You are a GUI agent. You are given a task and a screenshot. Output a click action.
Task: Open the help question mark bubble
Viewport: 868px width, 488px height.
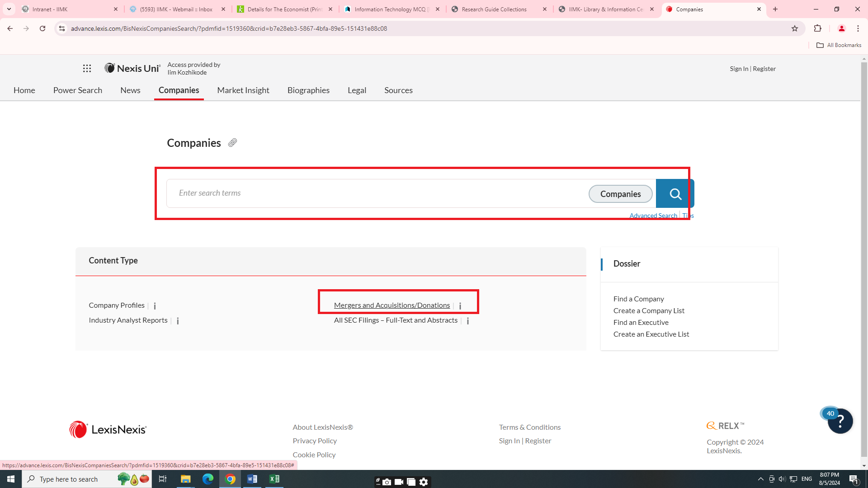[x=840, y=421]
